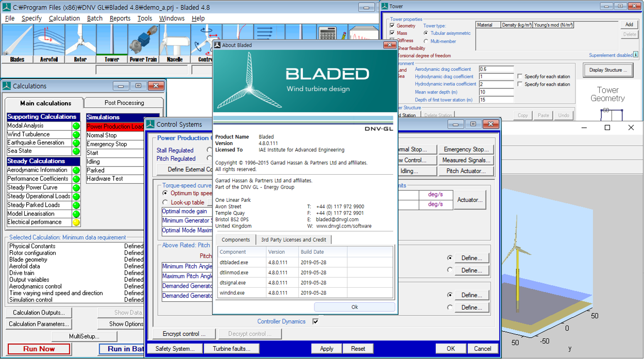Click the Actuator button
This screenshot has width=644, height=359.
tap(470, 200)
